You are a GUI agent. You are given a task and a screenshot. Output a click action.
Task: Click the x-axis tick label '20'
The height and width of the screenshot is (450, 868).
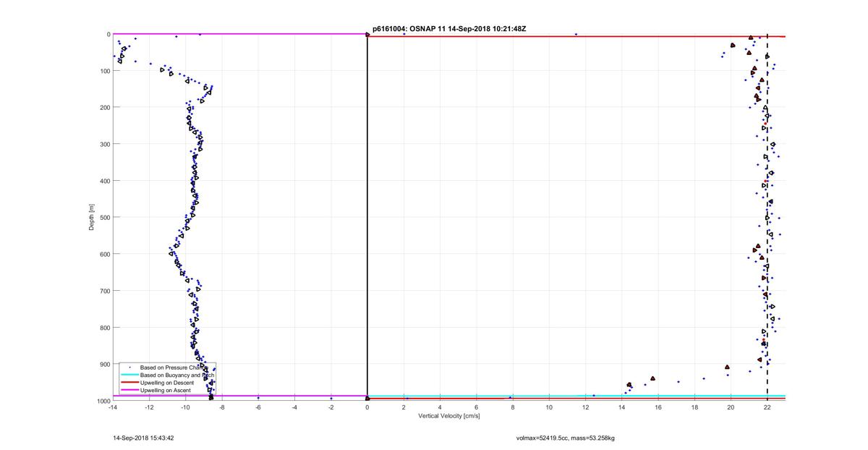pos(731,407)
